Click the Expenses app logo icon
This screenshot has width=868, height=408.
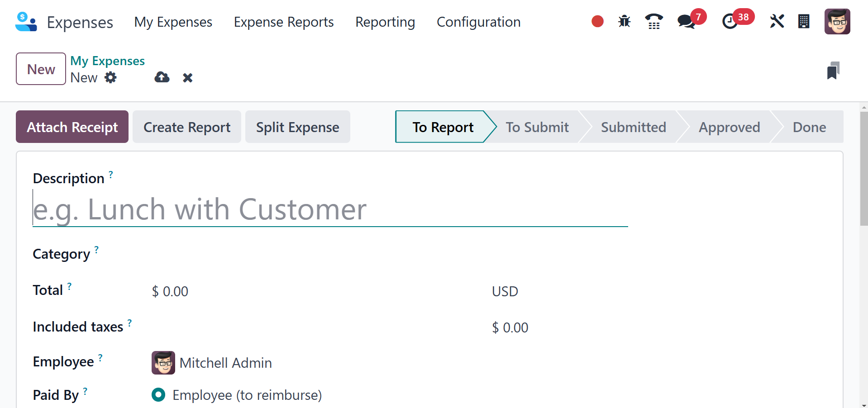[26, 22]
